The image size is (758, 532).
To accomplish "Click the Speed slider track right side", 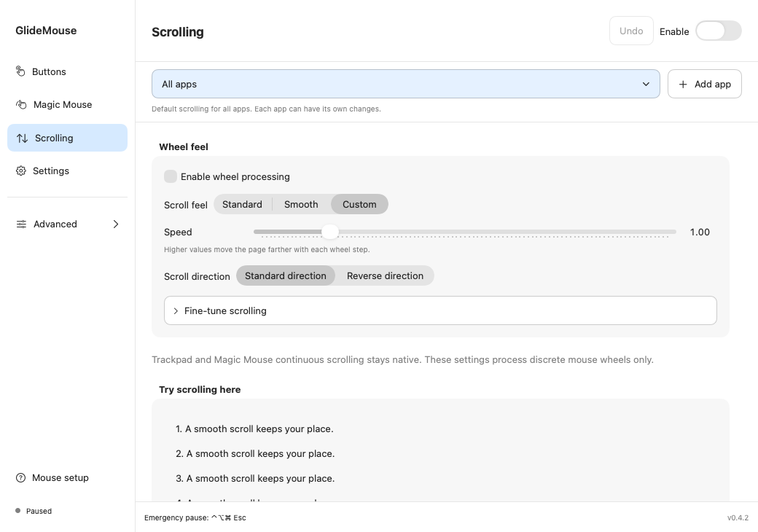I will 507,232.
